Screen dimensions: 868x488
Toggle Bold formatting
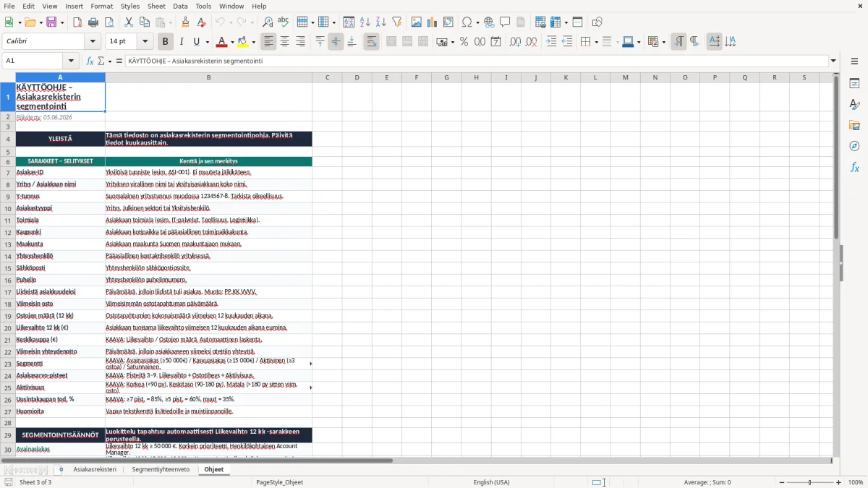pos(165,42)
